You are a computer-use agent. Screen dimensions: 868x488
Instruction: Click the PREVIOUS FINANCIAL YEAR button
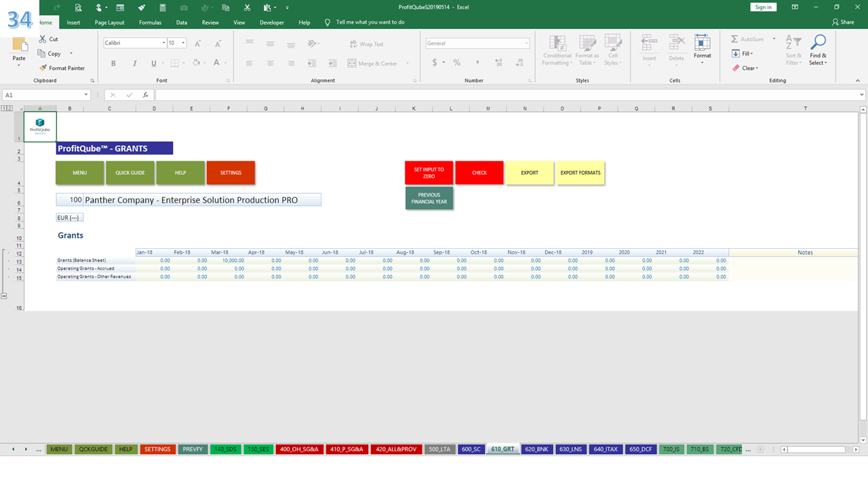click(x=429, y=198)
